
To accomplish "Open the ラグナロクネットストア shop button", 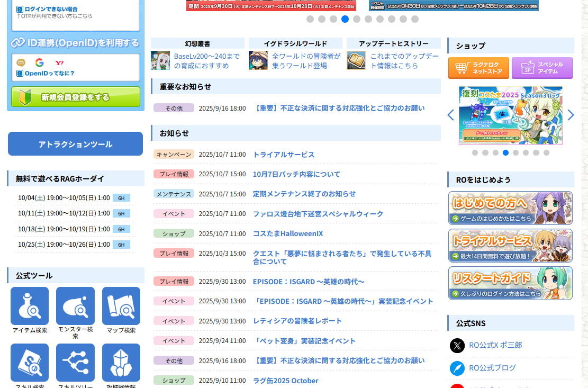I will point(478,68).
